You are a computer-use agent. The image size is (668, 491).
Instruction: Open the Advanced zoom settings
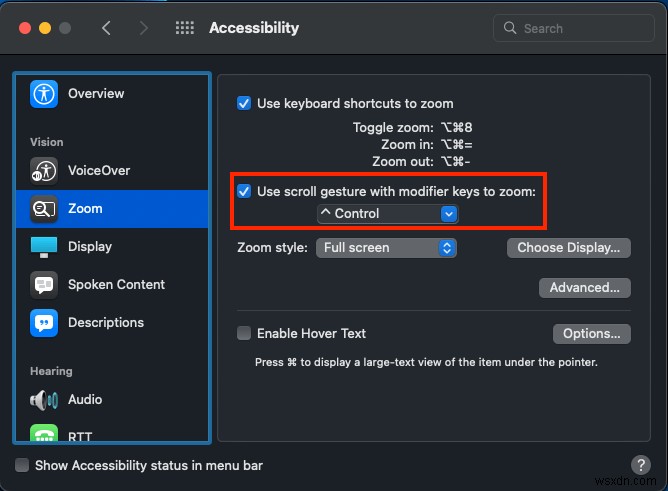coord(585,287)
